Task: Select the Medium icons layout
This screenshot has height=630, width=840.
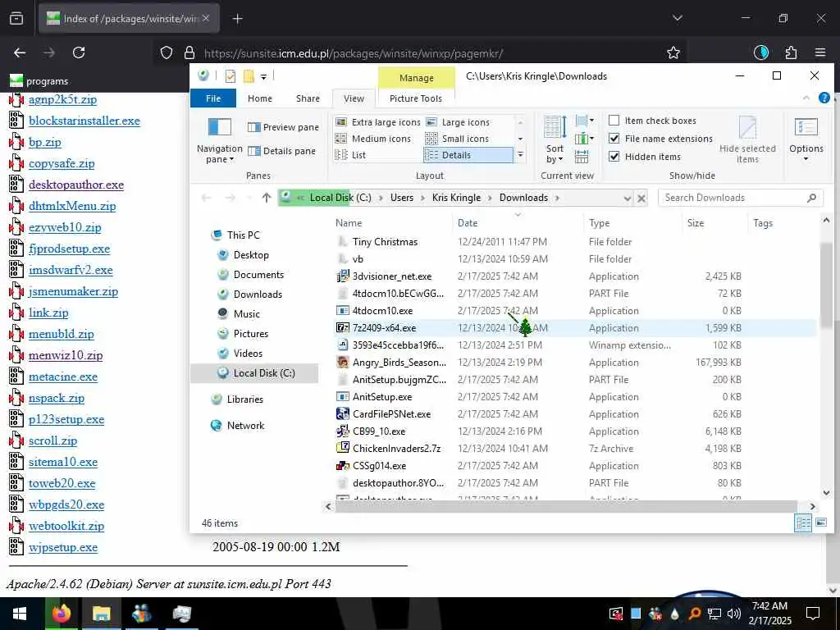Action: click(374, 139)
